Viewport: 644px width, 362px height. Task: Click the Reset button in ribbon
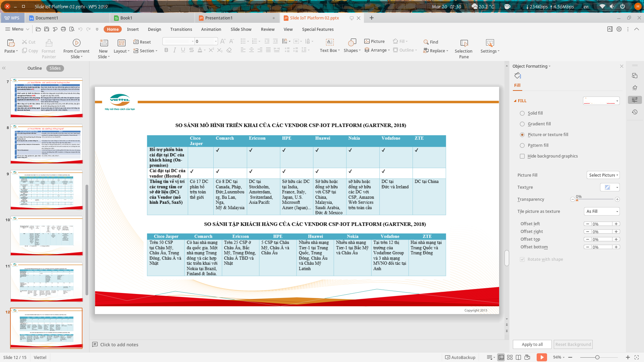point(142,42)
